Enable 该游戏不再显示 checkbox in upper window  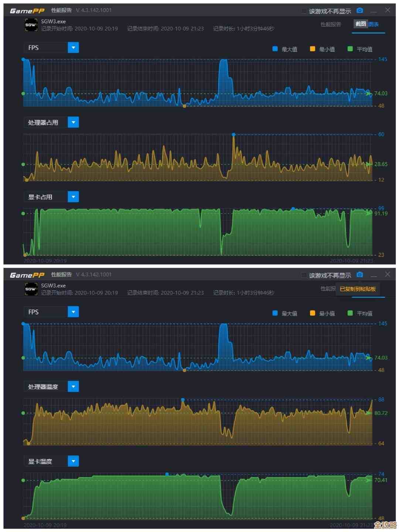(304, 11)
